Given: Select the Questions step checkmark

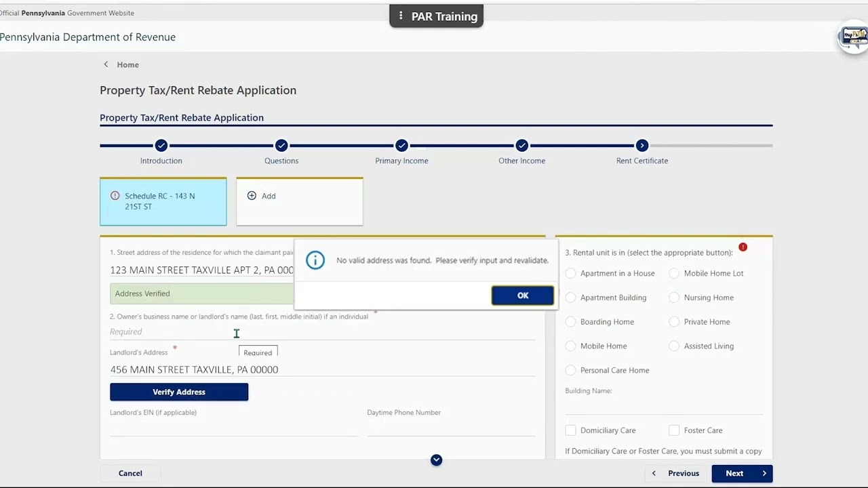Looking at the screenshot, I should point(281,146).
